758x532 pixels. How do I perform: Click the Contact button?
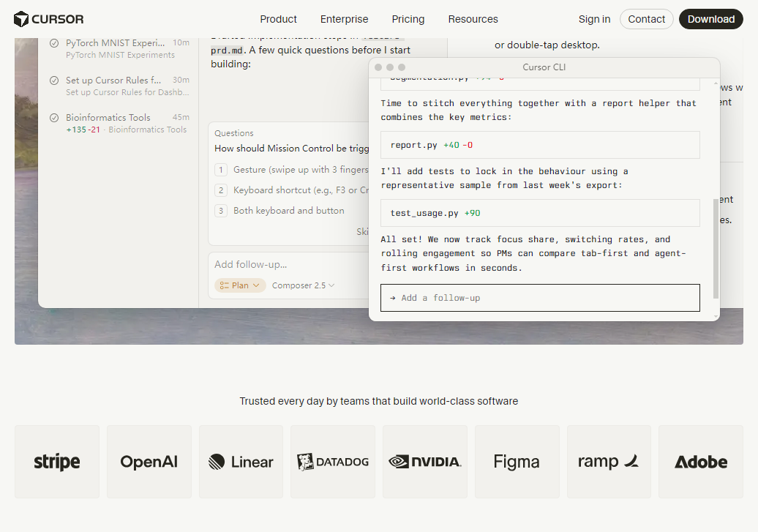tap(646, 19)
